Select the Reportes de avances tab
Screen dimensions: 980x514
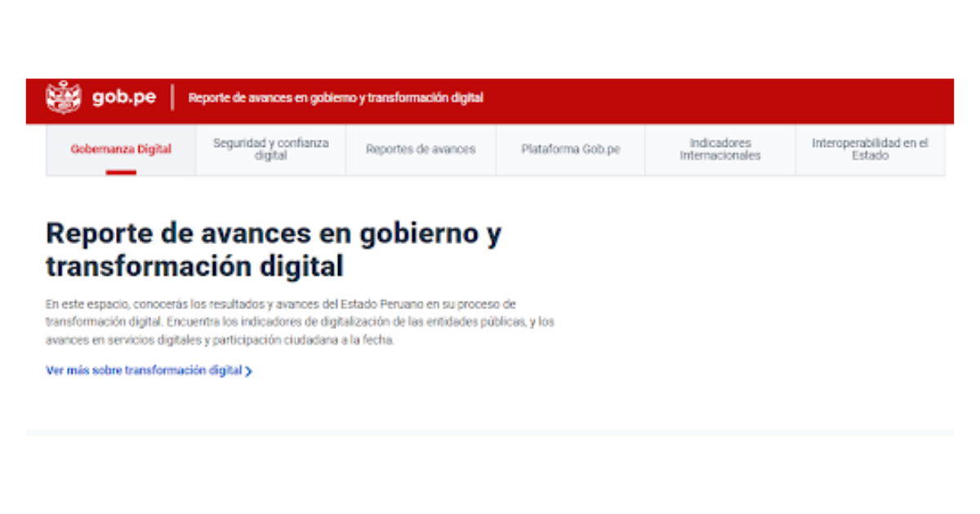pos(421,149)
